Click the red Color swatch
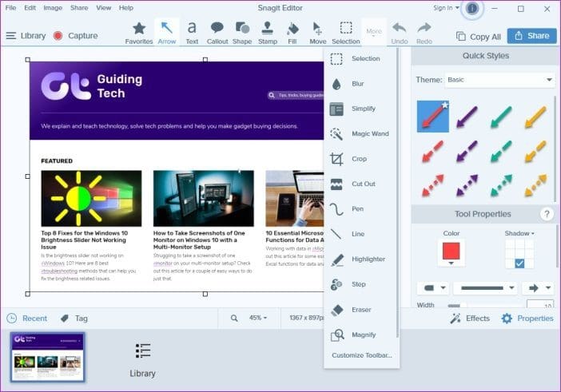 click(452, 251)
